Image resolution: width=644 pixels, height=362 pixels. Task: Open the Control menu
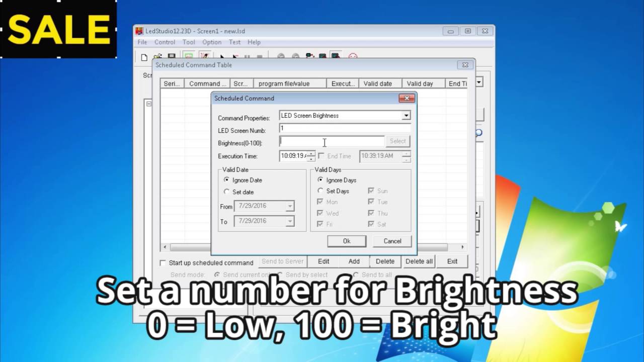[x=165, y=42]
